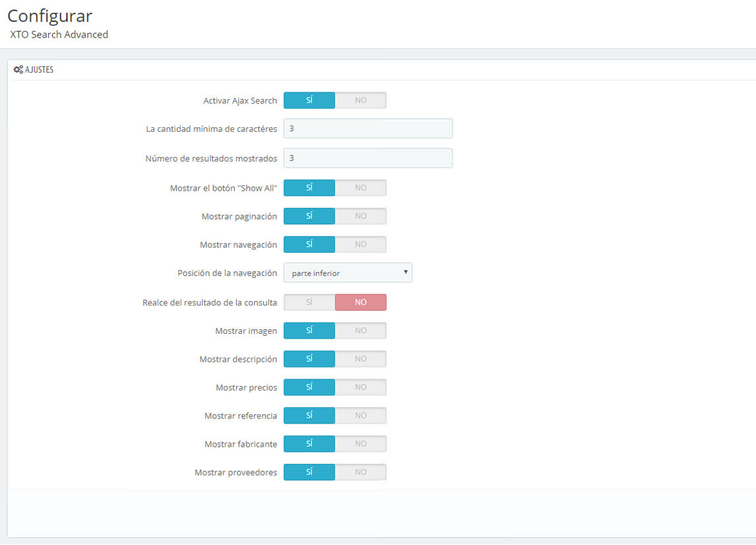
Task: Disable the Activar Ajax Search toggle
Action: (361, 100)
